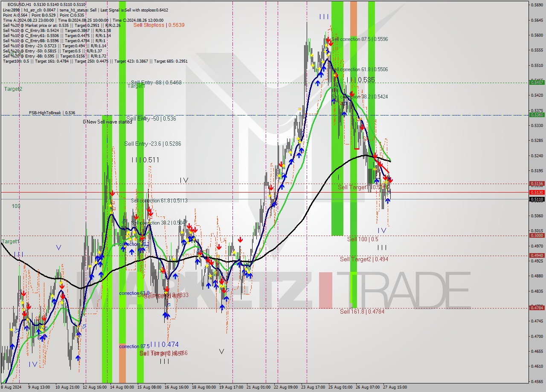Click '16 Aug 16:00' on time axis
Image resolution: width=546 pixels, height=392 pixels.
point(177,387)
